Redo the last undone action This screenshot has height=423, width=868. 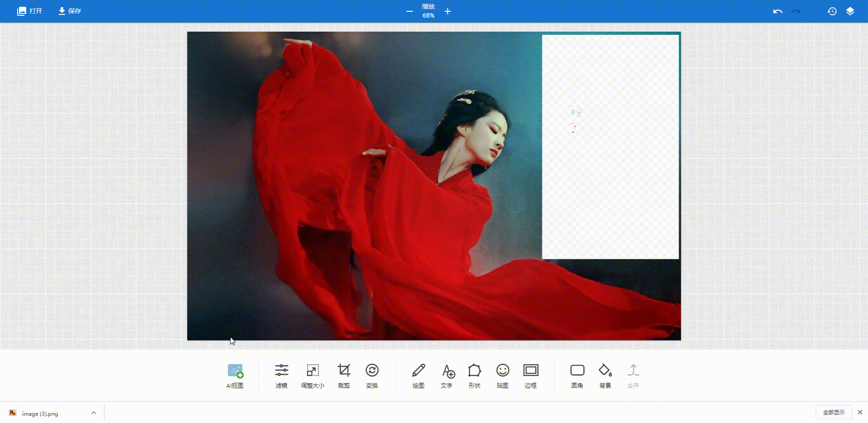coord(796,11)
